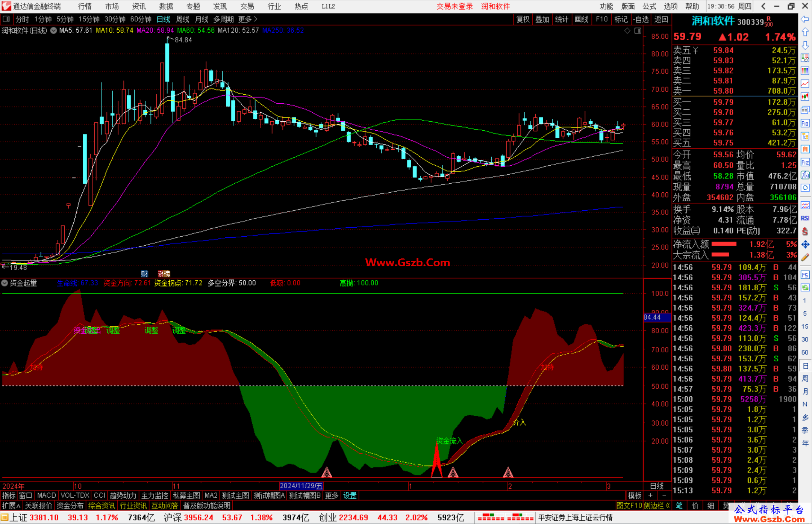812x524 pixels.
Task: Click the split panel icon at chart top right
Action: tap(638, 31)
